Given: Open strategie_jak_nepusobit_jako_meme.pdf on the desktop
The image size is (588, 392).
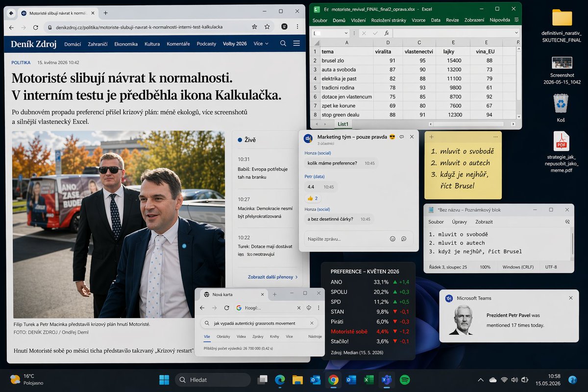Looking at the screenshot, I should click(x=561, y=152).
